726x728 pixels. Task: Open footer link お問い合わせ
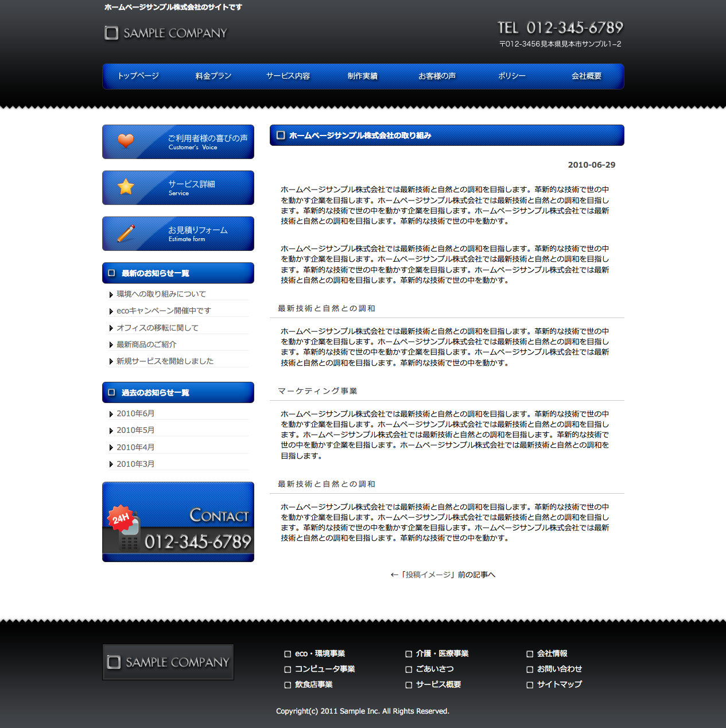(x=560, y=669)
